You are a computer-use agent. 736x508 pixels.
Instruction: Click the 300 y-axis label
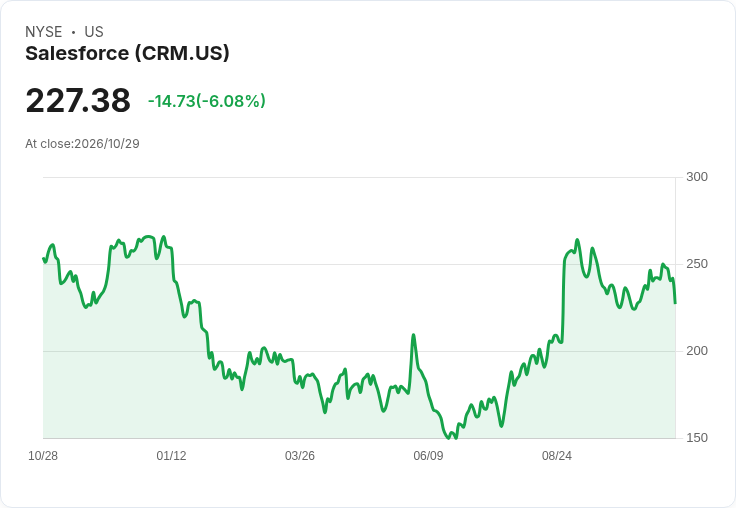pyautogui.click(x=697, y=177)
